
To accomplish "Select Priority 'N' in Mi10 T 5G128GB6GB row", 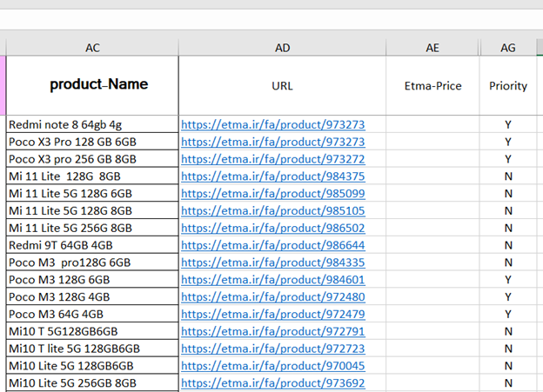I will point(508,331).
